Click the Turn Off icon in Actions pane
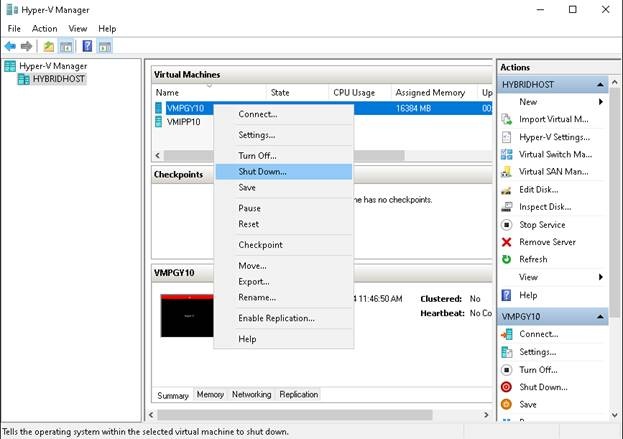Viewport: 623px width, 439px height. coord(507,370)
